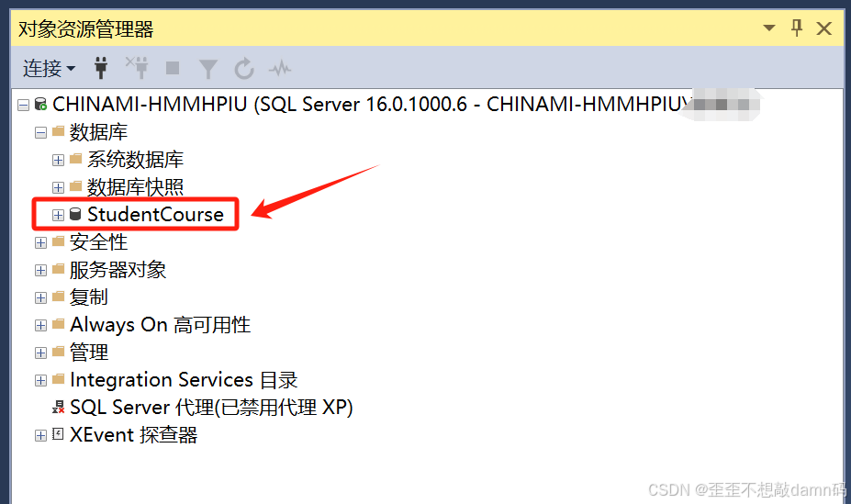The width and height of the screenshot is (851, 504).
Task: Expand the 管理 node
Action: click(x=40, y=353)
